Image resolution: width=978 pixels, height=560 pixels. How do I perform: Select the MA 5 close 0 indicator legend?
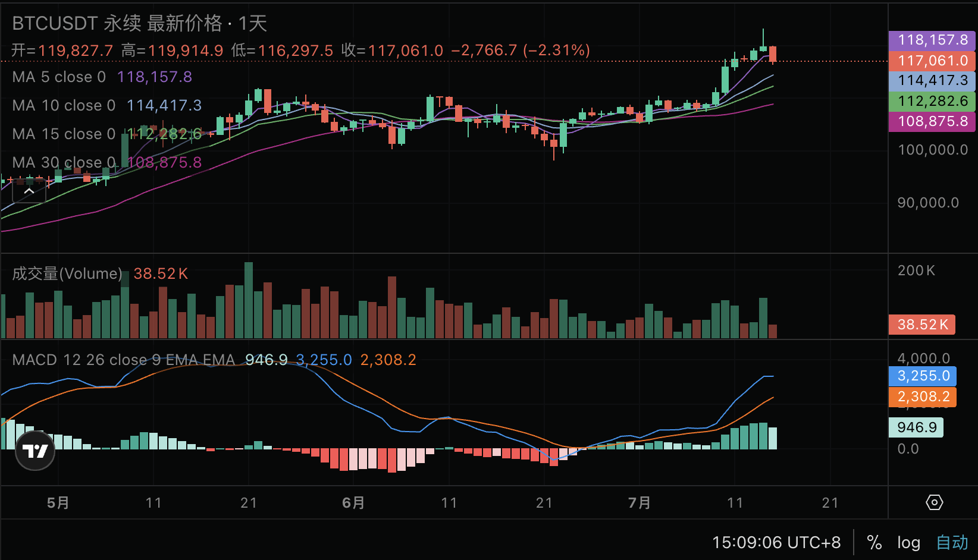click(59, 77)
